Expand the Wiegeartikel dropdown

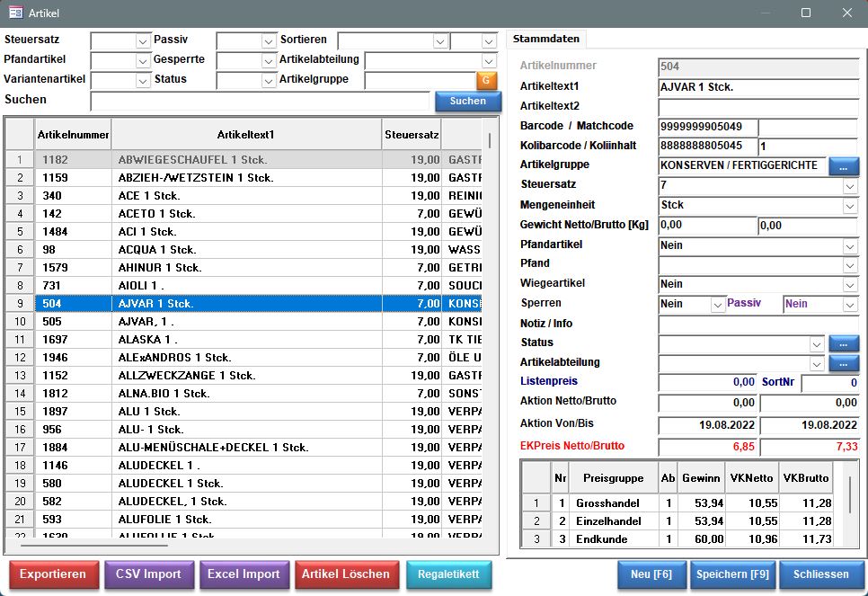point(850,284)
